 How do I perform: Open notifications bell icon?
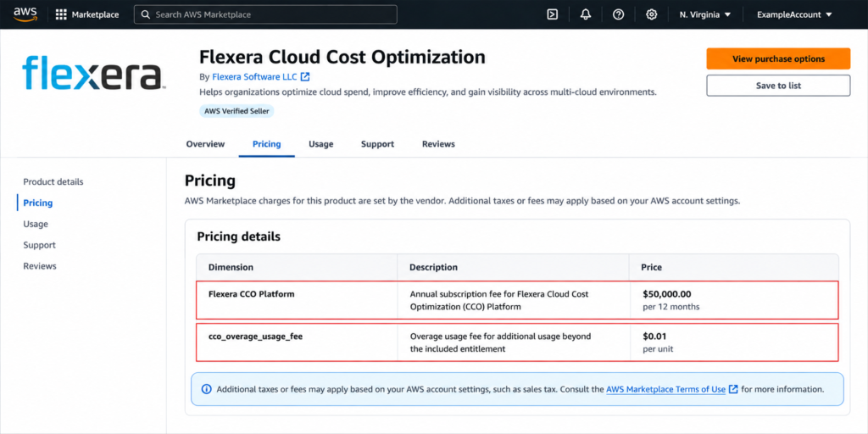(585, 14)
